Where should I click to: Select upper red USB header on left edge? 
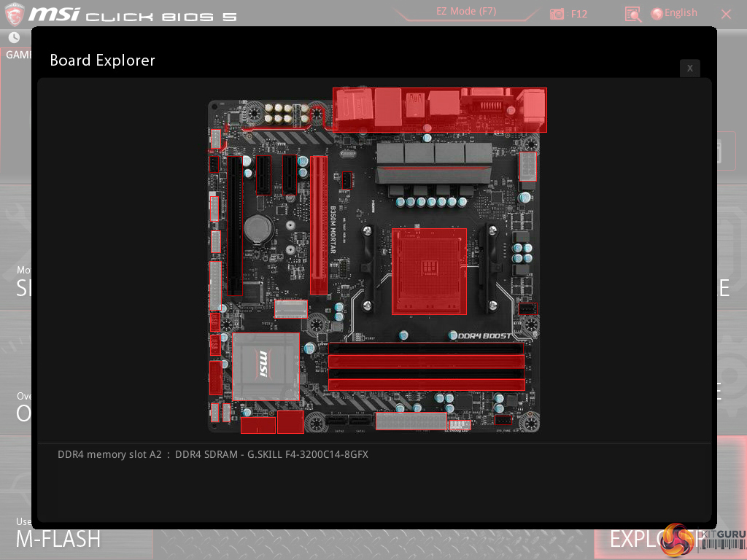(x=215, y=322)
